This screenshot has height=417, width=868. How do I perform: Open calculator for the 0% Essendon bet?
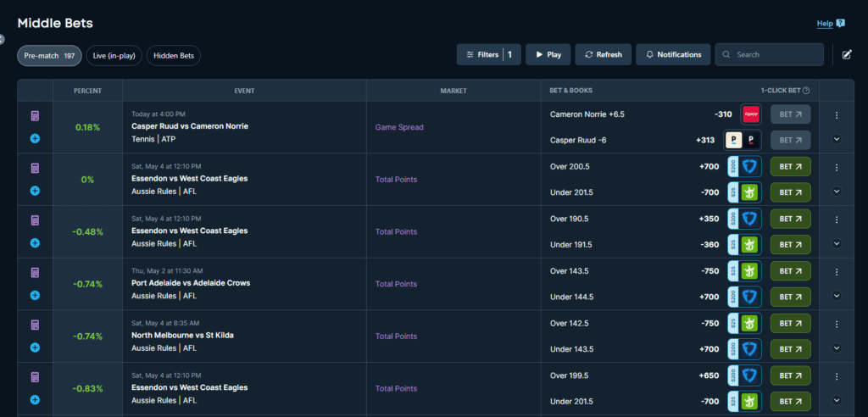tap(35, 168)
